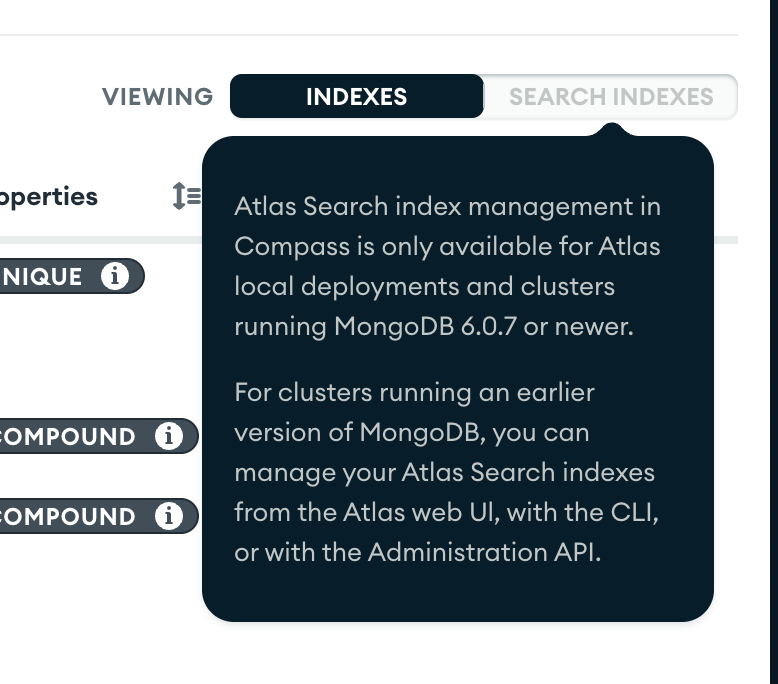Screen dimensions: 778x684
Task: Click the sort icon beside Properties
Action: tap(186, 196)
